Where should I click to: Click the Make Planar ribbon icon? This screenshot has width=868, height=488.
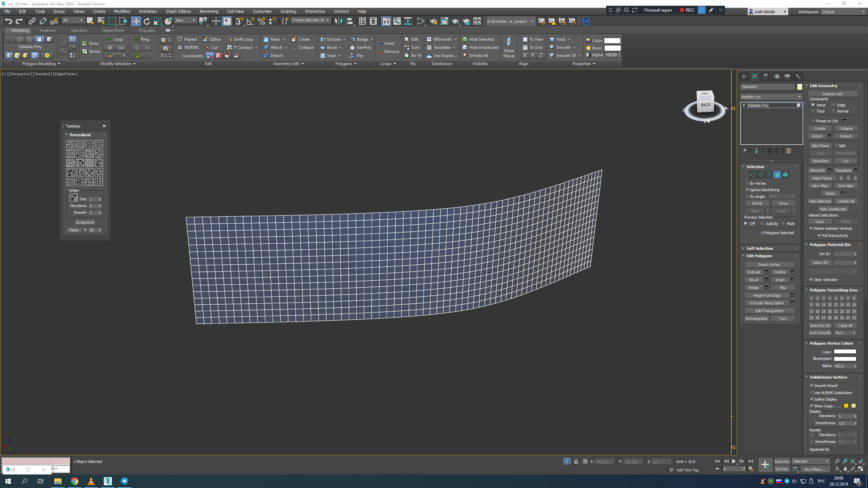pos(509,47)
